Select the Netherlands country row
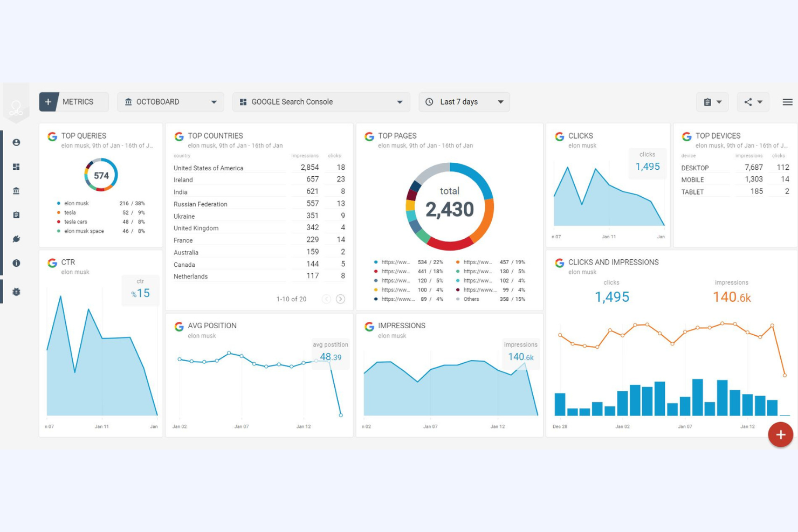The height and width of the screenshot is (532, 798). [259, 276]
